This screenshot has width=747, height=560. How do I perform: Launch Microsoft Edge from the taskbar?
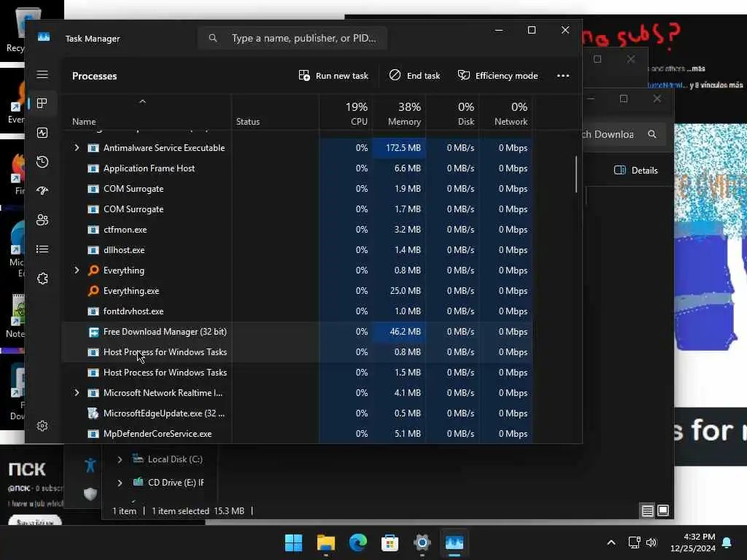(357, 542)
